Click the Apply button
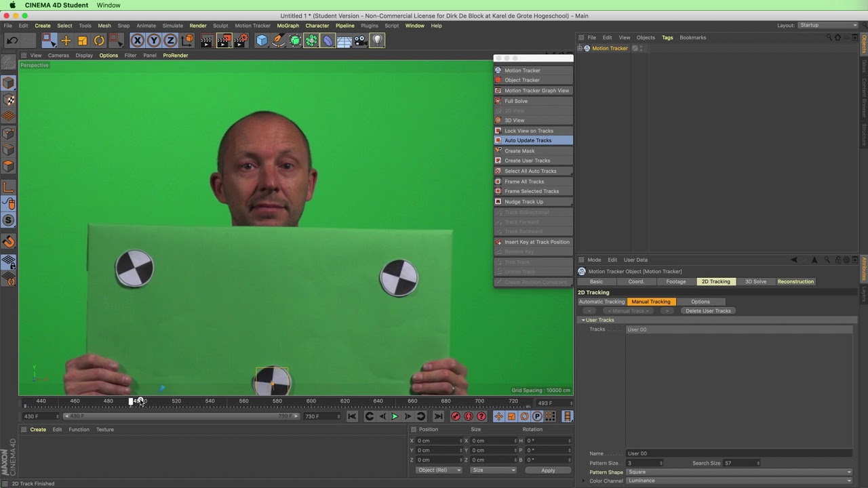 pos(548,470)
